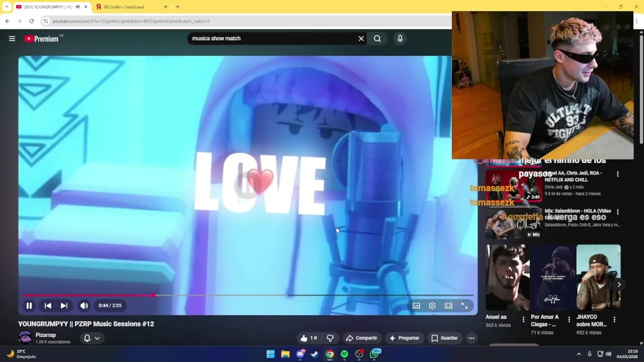Open options for JHAYCO sobre MOR short
Screen dimensions: 644x362
pos(614,319)
